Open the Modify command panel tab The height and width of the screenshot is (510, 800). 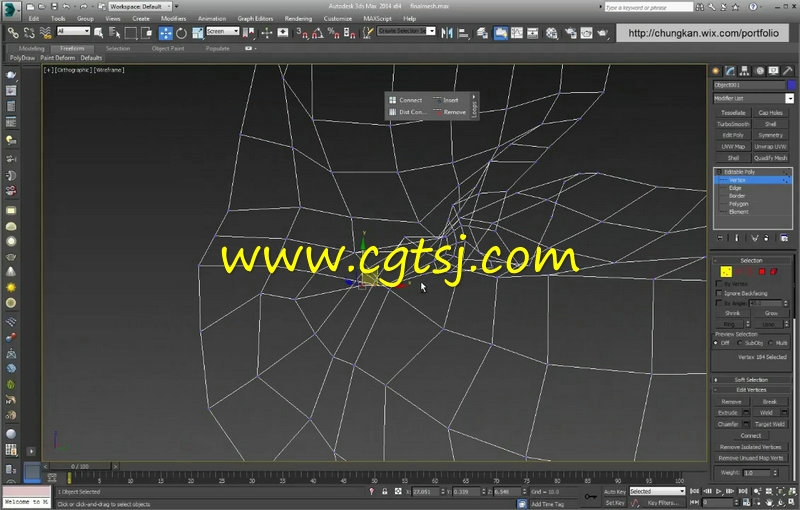pyautogui.click(x=731, y=70)
